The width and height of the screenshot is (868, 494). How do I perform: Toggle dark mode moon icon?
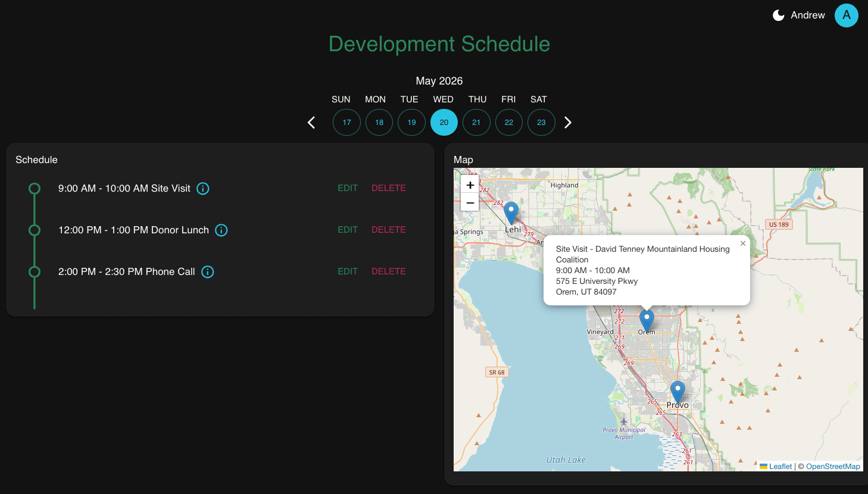778,15
